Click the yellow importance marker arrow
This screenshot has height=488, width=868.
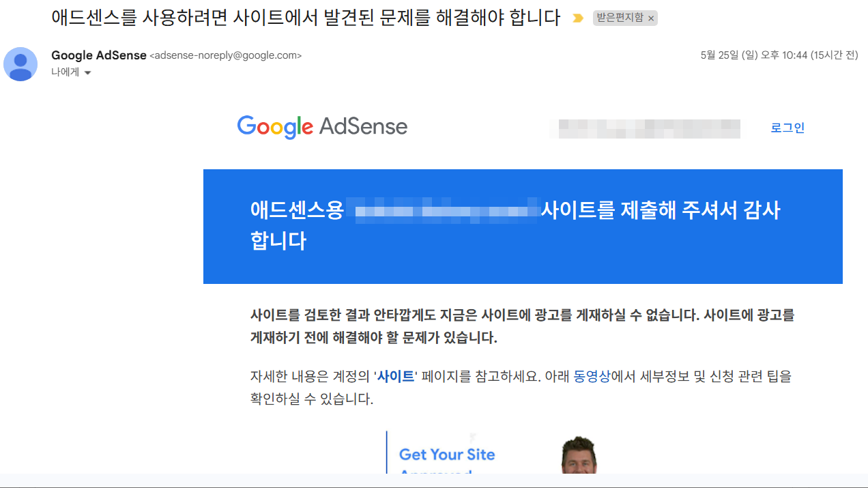click(x=578, y=18)
